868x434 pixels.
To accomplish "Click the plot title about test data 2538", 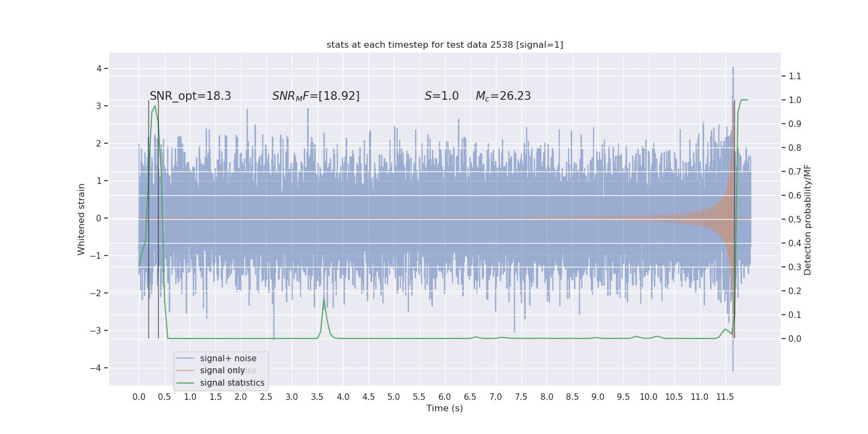I will [445, 44].
